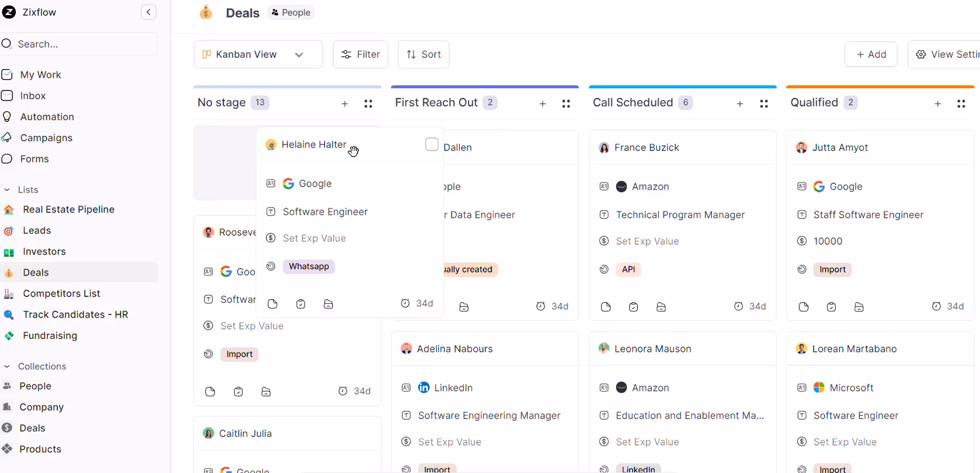The width and height of the screenshot is (980, 473).
Task: Add a deal to Call Scheduled column
Action: [740, 104]
